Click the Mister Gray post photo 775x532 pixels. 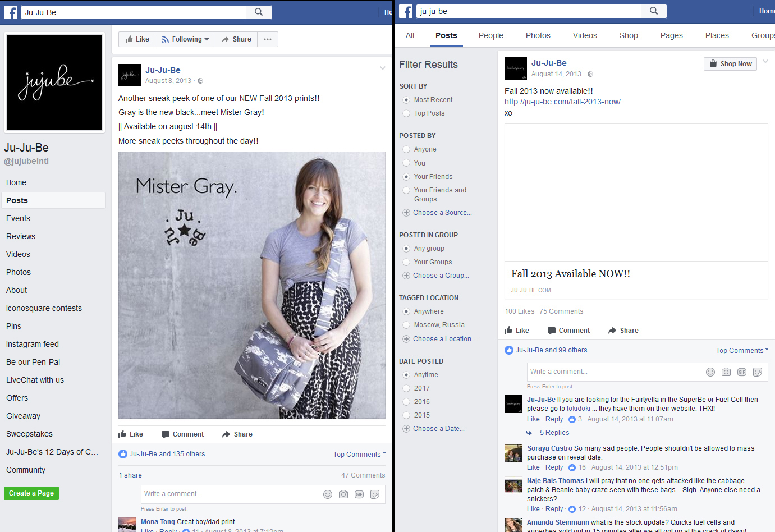252,285
